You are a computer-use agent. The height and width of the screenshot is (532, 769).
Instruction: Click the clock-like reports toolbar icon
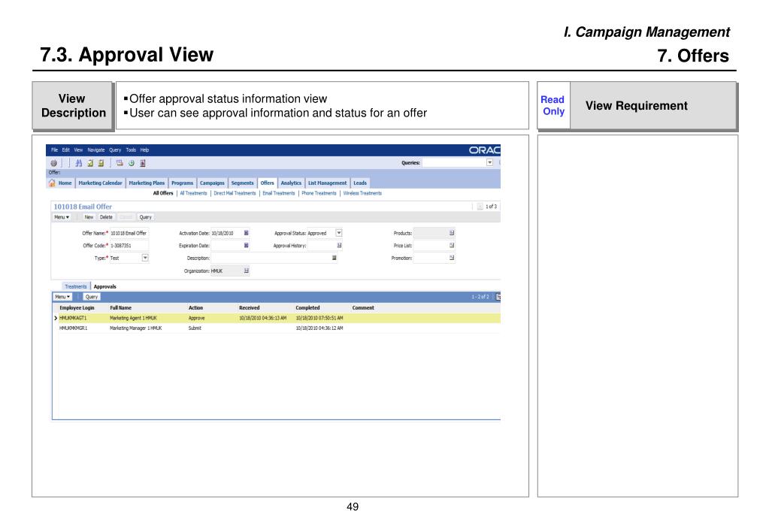tap(132, 163)
